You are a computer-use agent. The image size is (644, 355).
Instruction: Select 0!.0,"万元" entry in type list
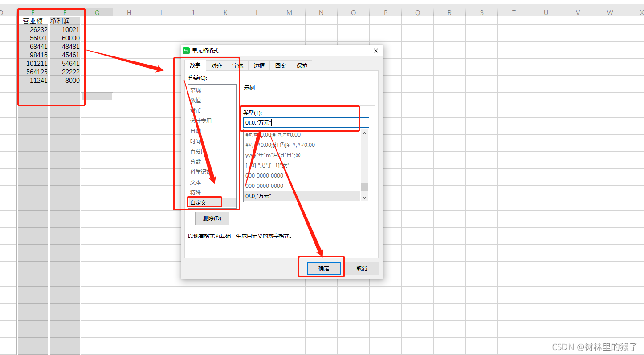tap(302, 196)
